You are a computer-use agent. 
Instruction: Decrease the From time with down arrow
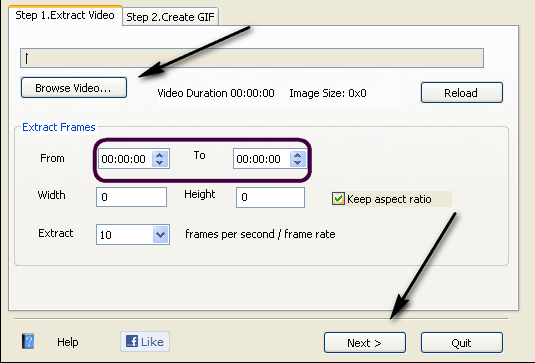tap(160, 163)
